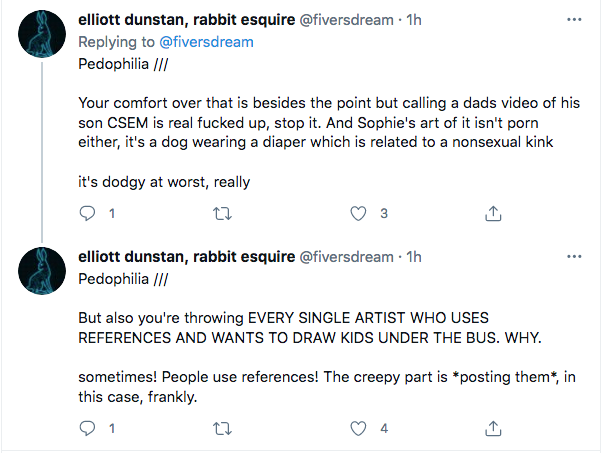Open author name on first tweet
Viewport: 603px width, 453px height.
pos(187,20)
